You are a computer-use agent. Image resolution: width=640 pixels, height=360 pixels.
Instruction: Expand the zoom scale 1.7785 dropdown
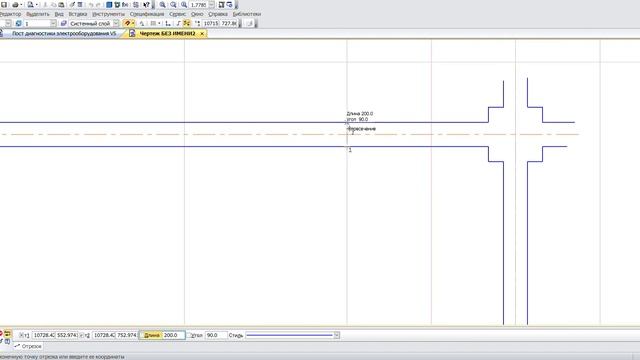(211, 4)
